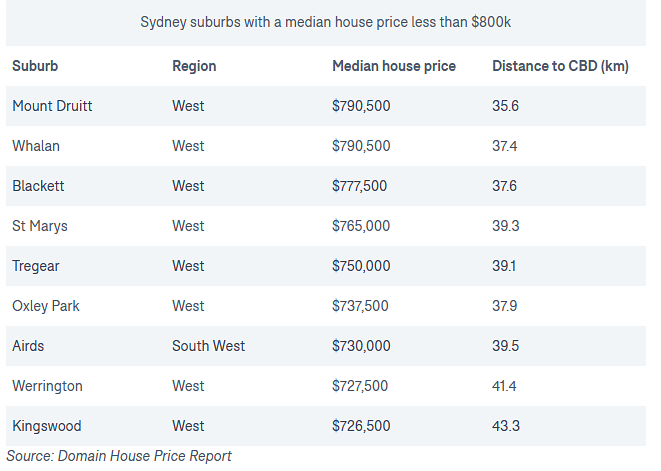Click the Region column header
This screenshot has height=471, width=661.
pyautogui.click(x=194, y=66)
